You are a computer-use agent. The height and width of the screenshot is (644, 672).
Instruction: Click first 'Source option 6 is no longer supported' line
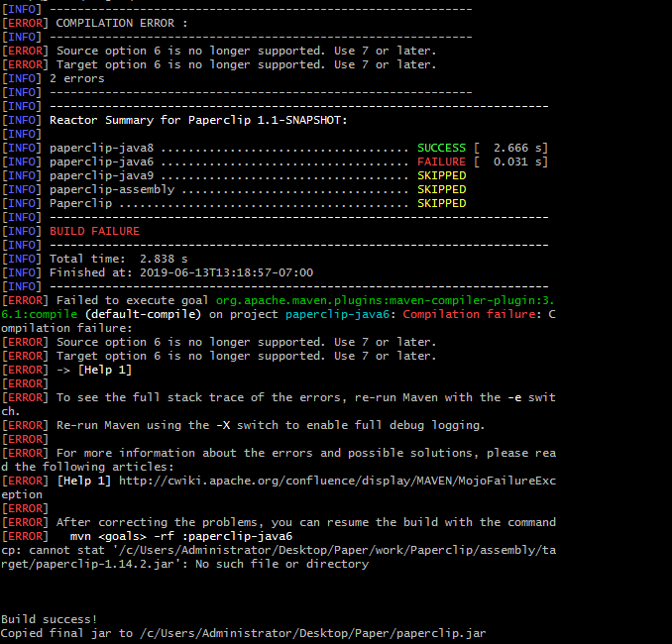[x=247, y=51]
